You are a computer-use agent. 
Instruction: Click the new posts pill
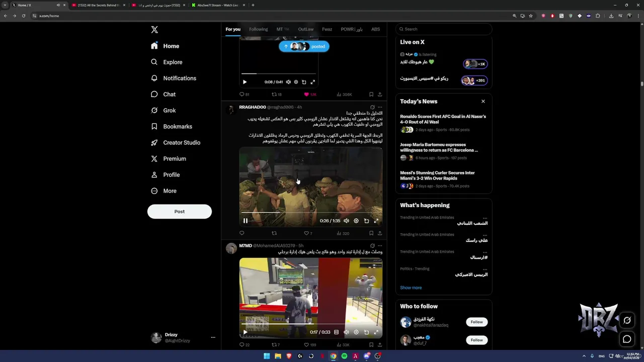click(x=304, y=46)
